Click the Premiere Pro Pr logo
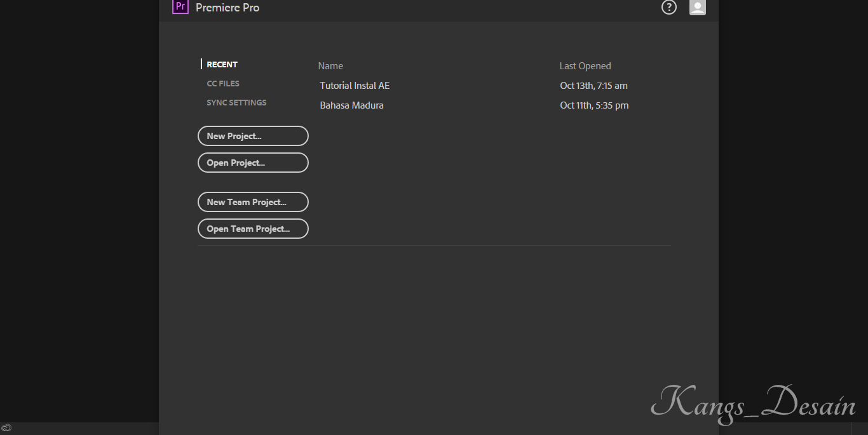 click(x=180, y=7)
